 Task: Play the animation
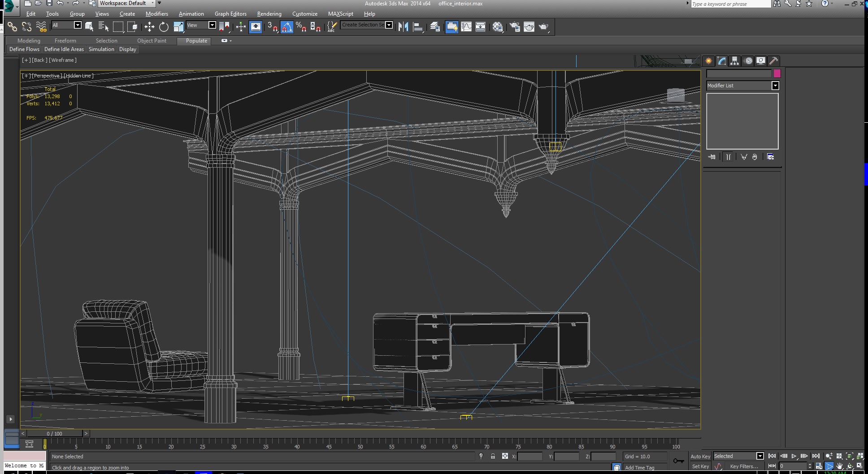coord(794,456)
